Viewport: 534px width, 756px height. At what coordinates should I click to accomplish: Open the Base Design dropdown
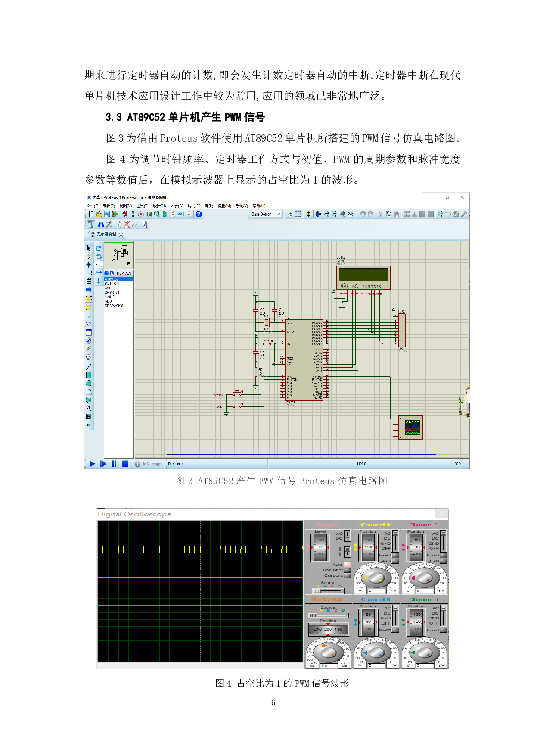pyautogui.click(x=265, y=214)
